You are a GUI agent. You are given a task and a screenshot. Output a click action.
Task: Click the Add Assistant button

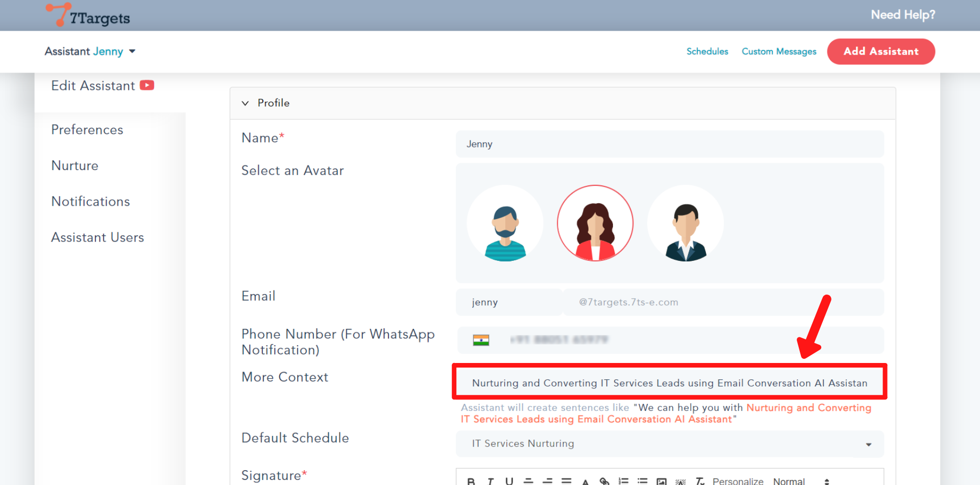pos(880,52)
